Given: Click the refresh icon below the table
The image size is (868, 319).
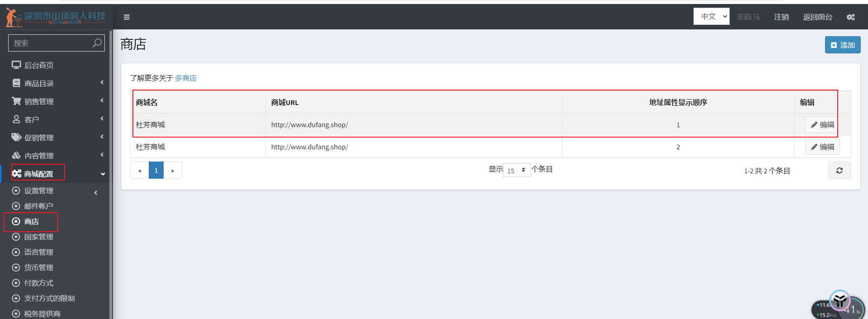Looking at the screenshot, I should 839,171.
